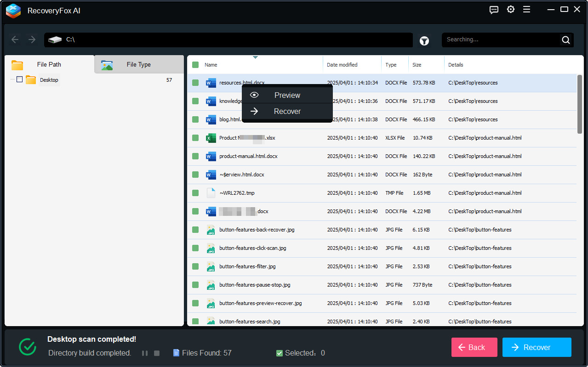Select the Desktop tree item label
This screenshot has width=588, height=367.
click(49, 80)
